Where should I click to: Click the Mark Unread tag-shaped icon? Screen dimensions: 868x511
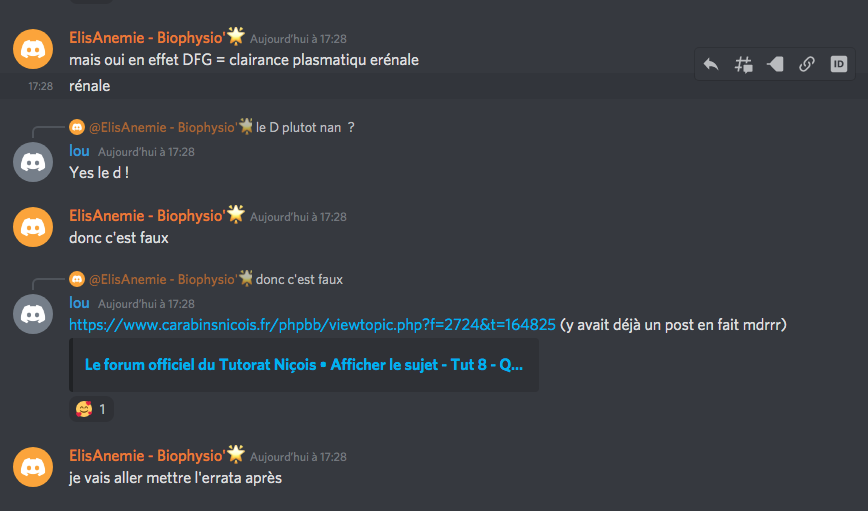click(775, 64)
